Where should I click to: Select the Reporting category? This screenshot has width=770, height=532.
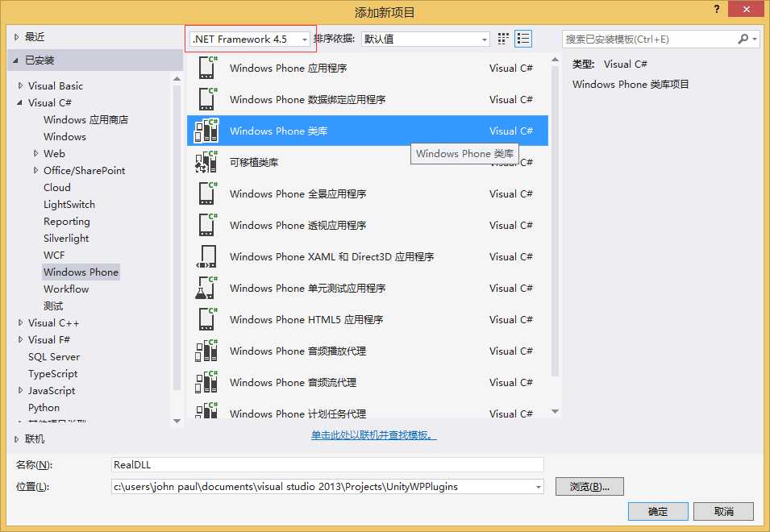point(67,222)
